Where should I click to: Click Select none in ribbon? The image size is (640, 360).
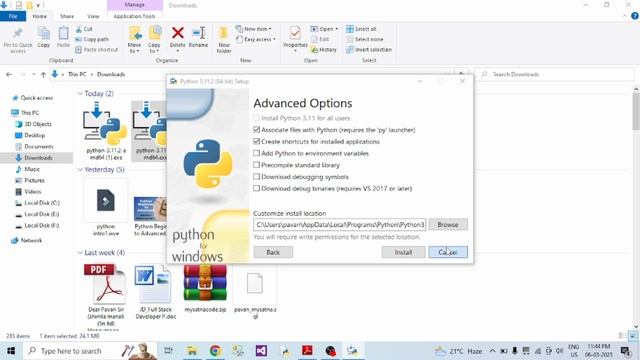364,39
